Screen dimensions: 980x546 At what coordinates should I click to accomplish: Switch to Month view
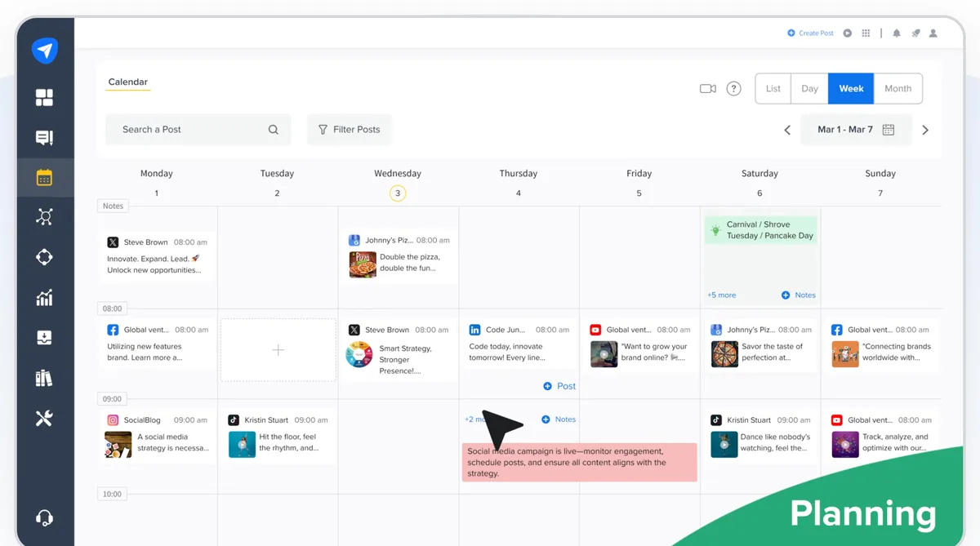coord(898,89)
